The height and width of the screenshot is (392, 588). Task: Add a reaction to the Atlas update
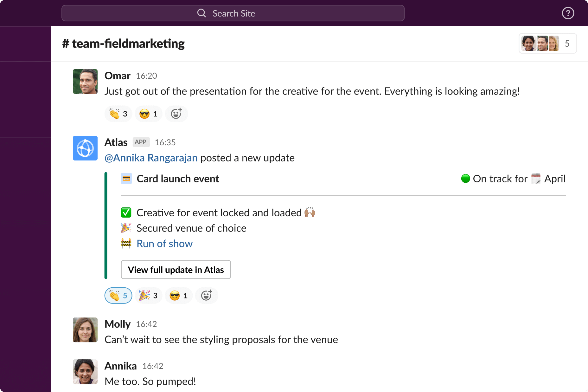coord(207,295)
